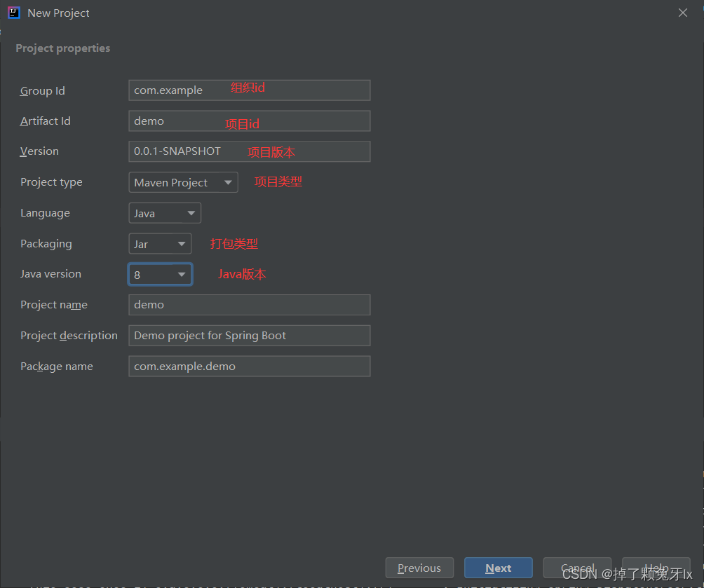
Task: Focus the Package name input
Action: pyautogui.click(x=249, y=367)
